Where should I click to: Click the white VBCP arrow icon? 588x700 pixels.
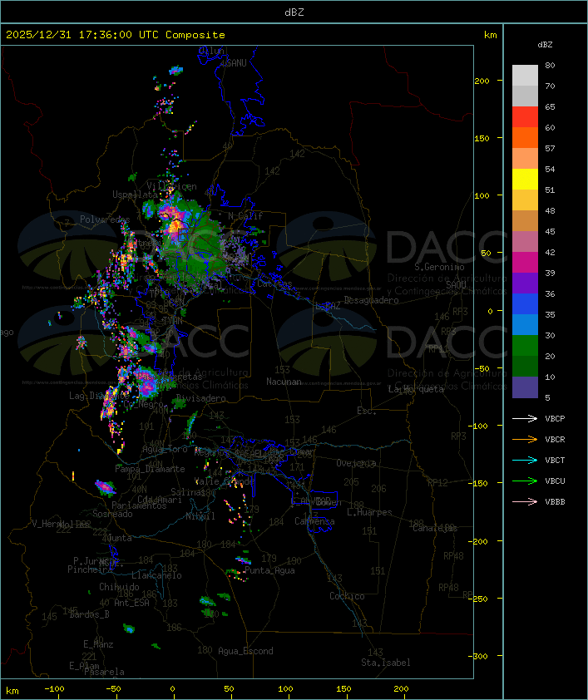(525, 418)
